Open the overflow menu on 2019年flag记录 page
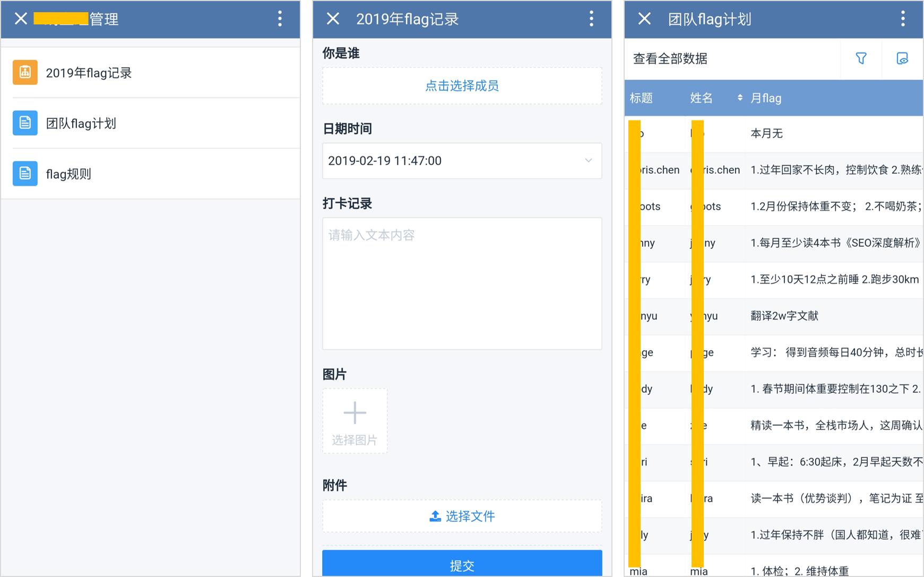The image size is (924, 577). (x=591, y=19)
